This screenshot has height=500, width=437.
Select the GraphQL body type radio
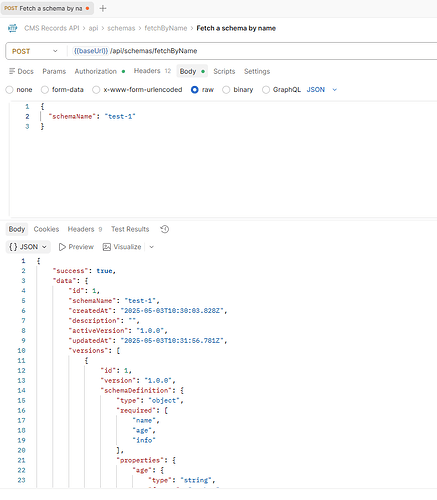(x=266, y=90)
